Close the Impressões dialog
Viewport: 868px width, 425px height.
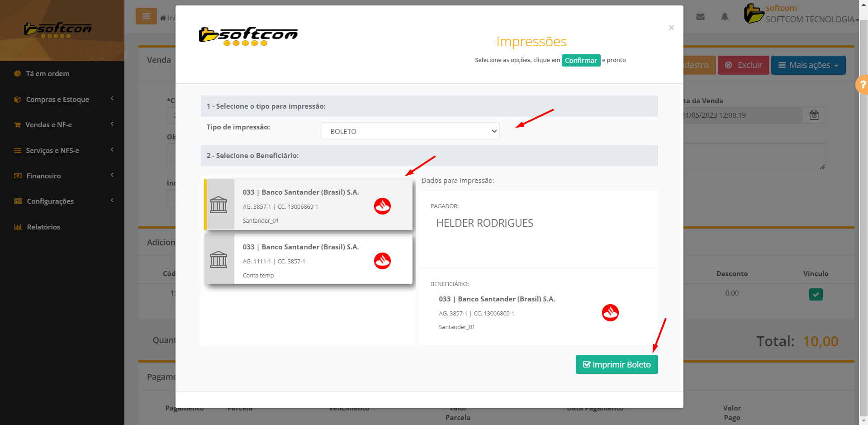click(x=671, y=28)
